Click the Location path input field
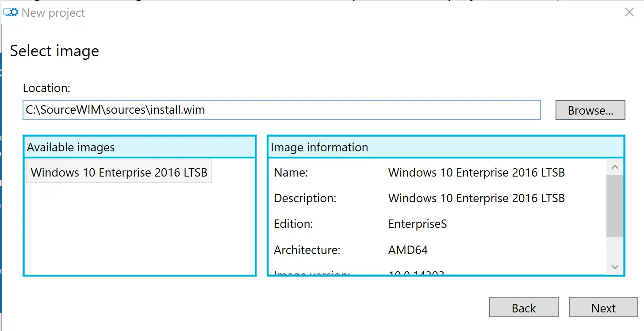The image size is (644, 331). point(282,110)
